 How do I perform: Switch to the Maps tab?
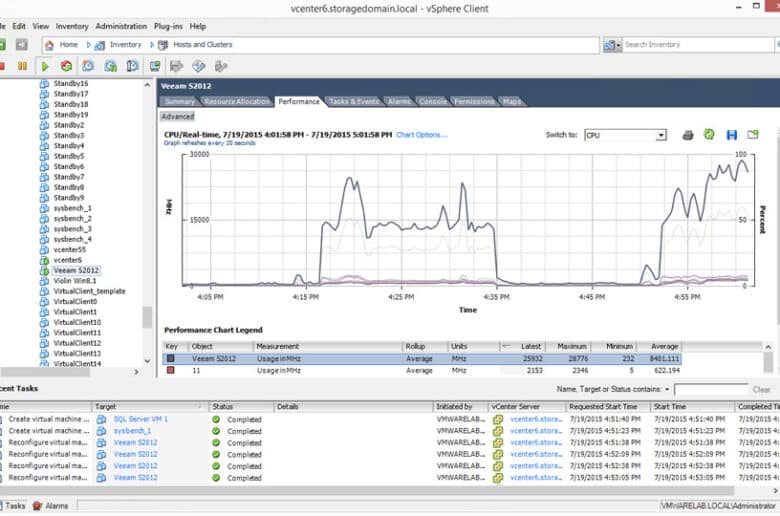click(x=512, y=102)
